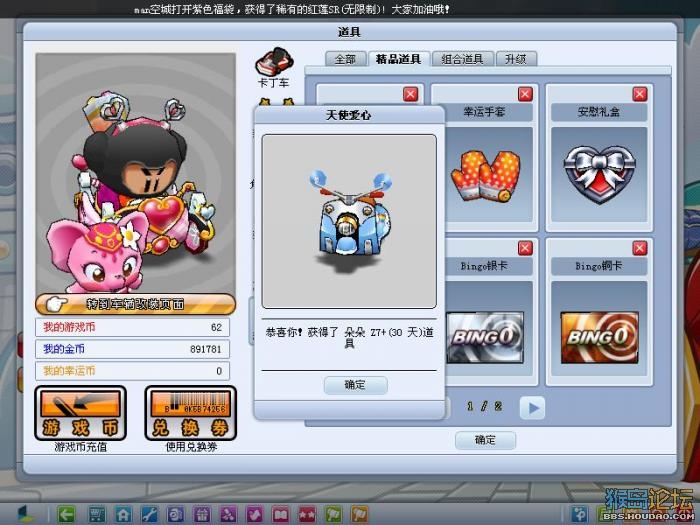
Task: Remove the Bingo铜卡 item with its red X
Action: pos(640,248)
